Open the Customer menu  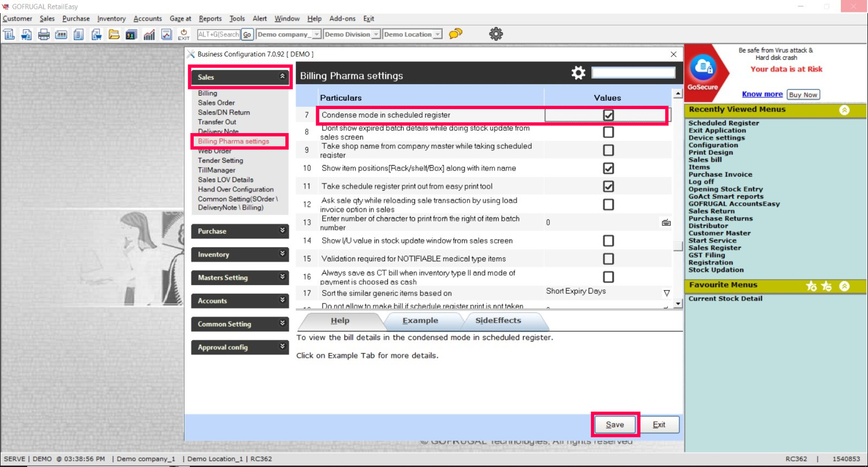tap(17, 18)
